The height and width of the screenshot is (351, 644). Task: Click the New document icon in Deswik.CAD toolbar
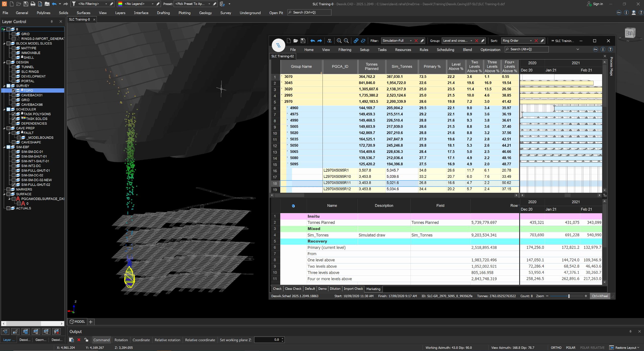pyautogui.click(x=12, y=4)
